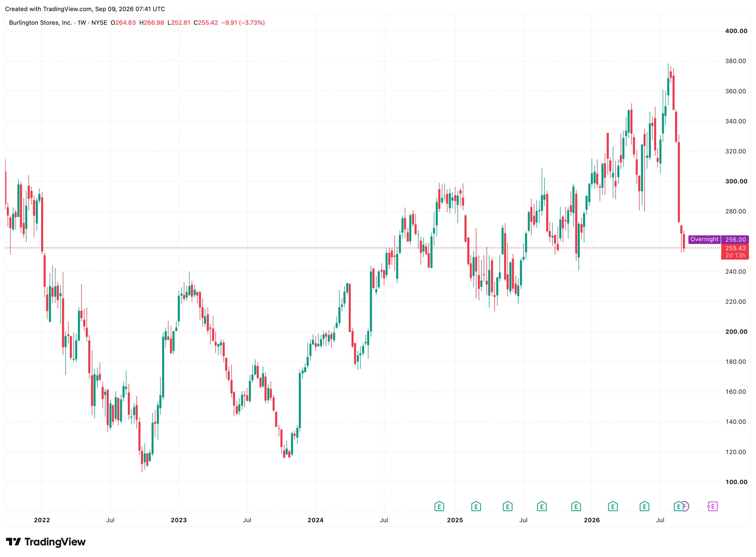Click the TradingView logo
The image size is (756, 557).
tap(46, 542)
